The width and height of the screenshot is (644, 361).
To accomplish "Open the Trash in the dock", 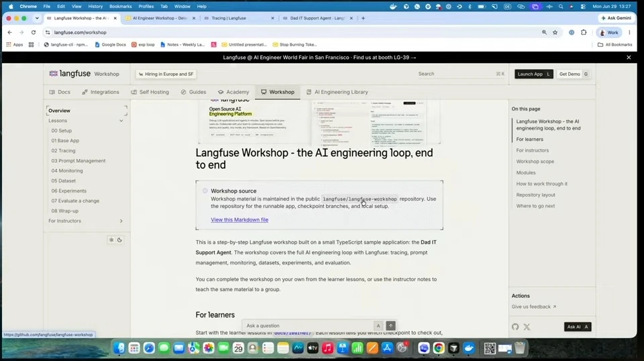I will [519, 348].
